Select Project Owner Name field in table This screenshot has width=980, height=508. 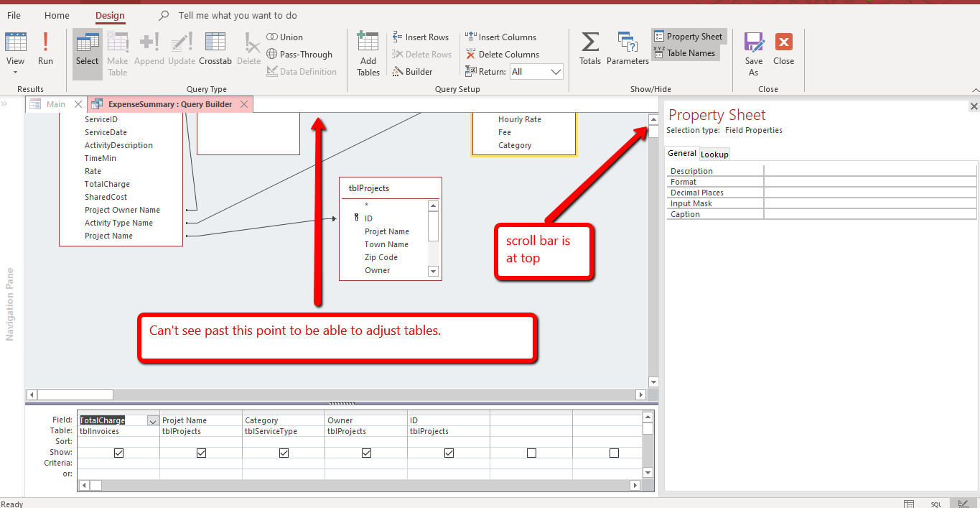pyautogui.click(x=122, y=210)
